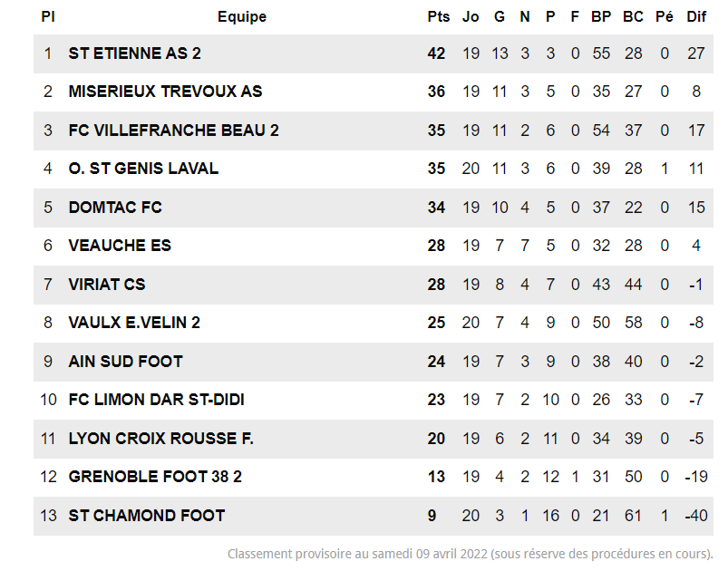Click the Jo column header
The width and height of the screenshot is (728, 571).
471,16
